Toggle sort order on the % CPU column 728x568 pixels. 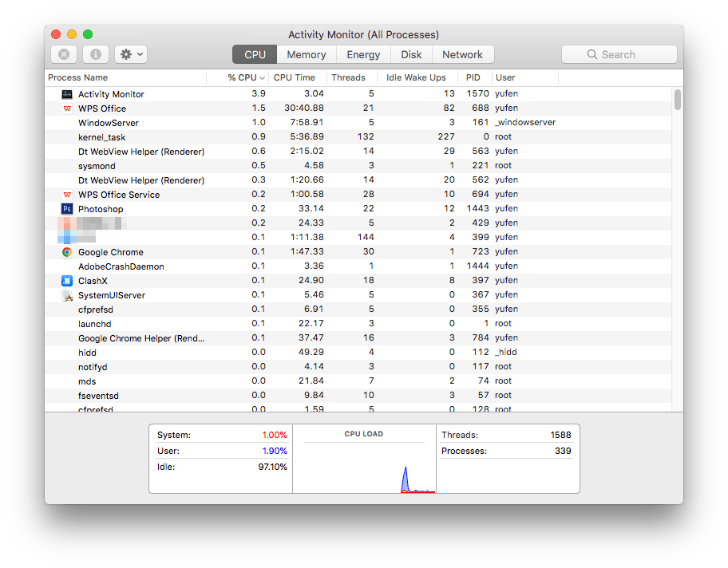point(243,77)
